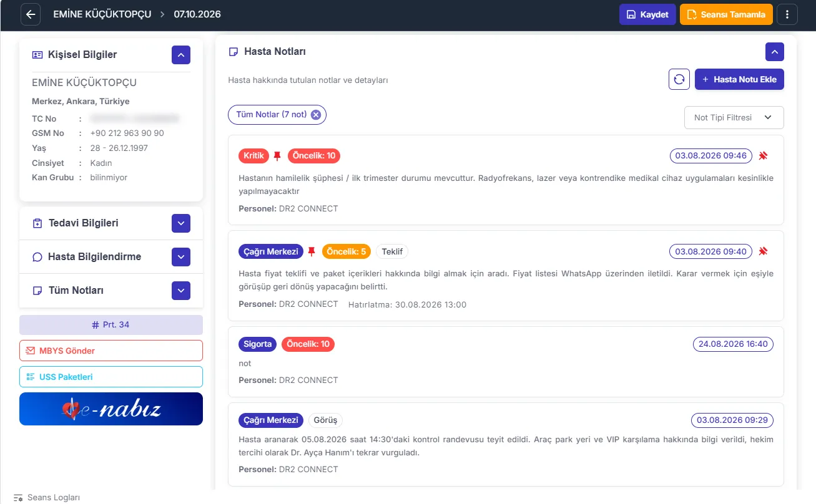Click the Öncelik: 5 badge

pos(347,251)
